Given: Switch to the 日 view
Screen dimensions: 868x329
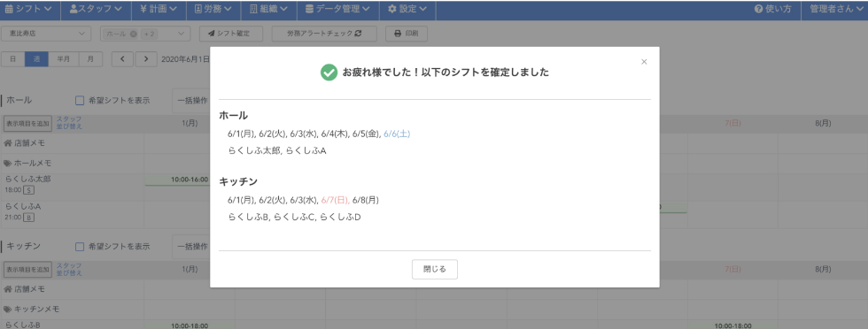Looking at the screenshot, I should click(x=12, y=59).
